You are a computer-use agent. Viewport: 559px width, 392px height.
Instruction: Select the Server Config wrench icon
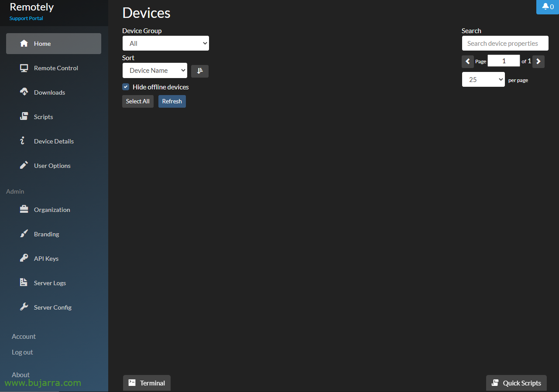point(24,307)
